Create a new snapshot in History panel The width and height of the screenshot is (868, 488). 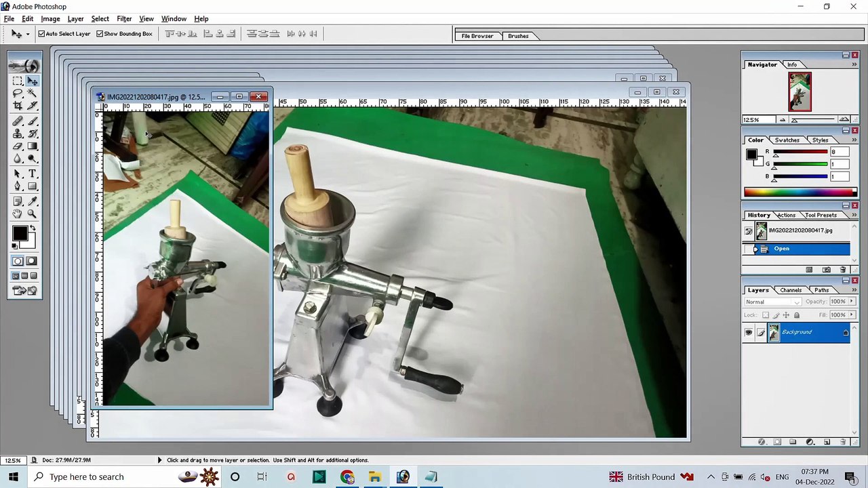pos(826,270)
